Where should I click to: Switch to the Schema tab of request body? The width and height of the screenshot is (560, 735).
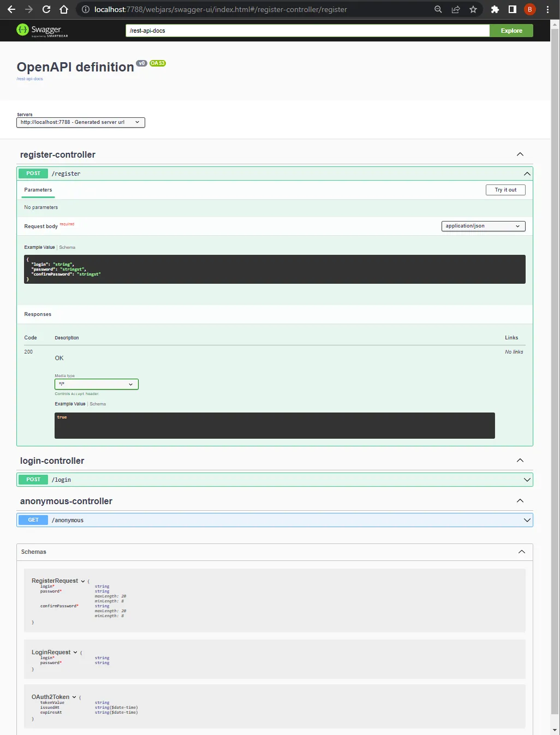click(67, 247)
